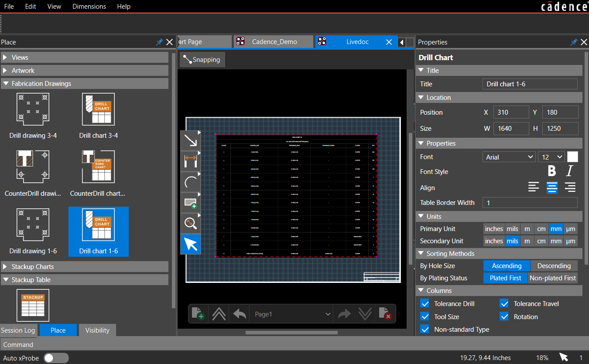Close the Livedoc tab
The height and width of the screenshot is (364, 589).
pos(389,42)
